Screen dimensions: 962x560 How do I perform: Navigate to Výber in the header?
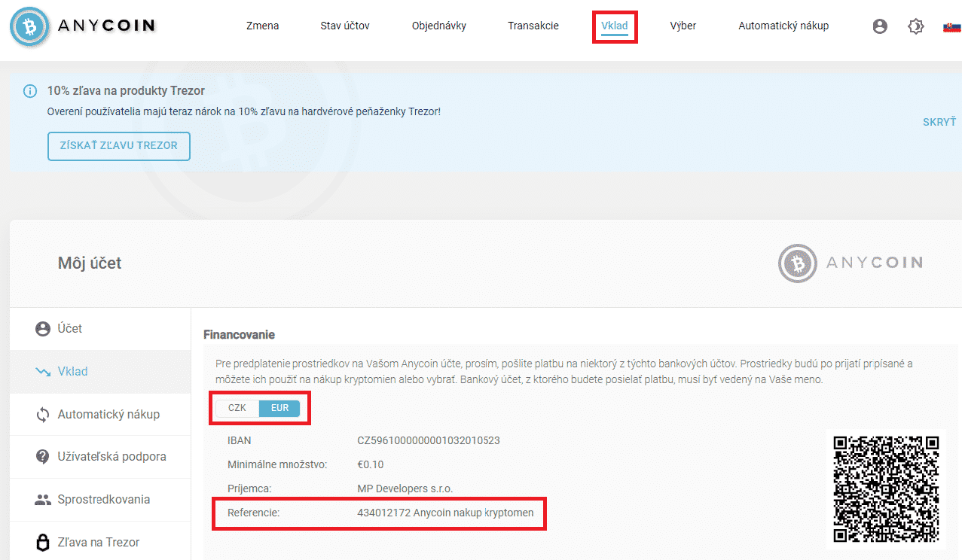(683, 26)
